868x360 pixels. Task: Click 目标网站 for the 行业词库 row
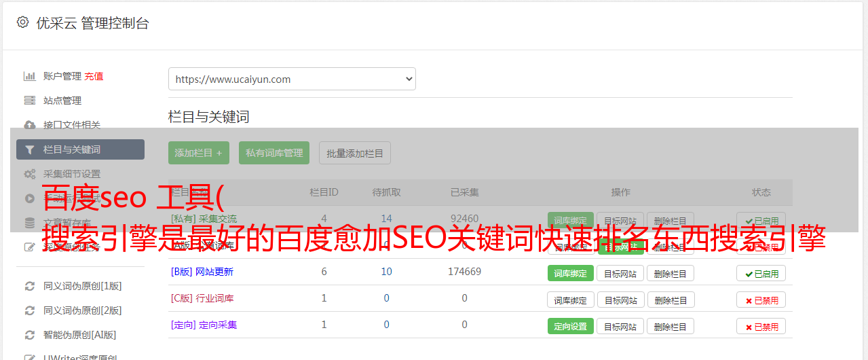620,300
